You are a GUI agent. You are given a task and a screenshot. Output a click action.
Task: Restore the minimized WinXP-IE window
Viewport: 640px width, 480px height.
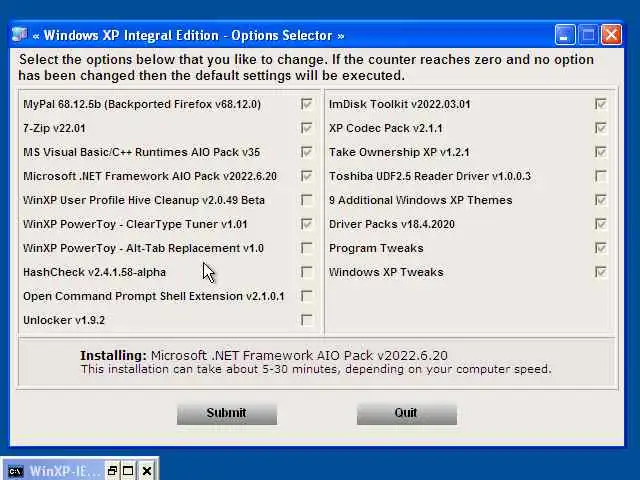(112, 471)
